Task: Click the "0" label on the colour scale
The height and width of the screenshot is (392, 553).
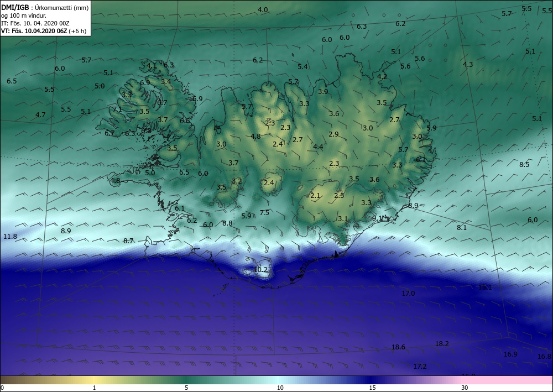Action: tap(2, 388)
